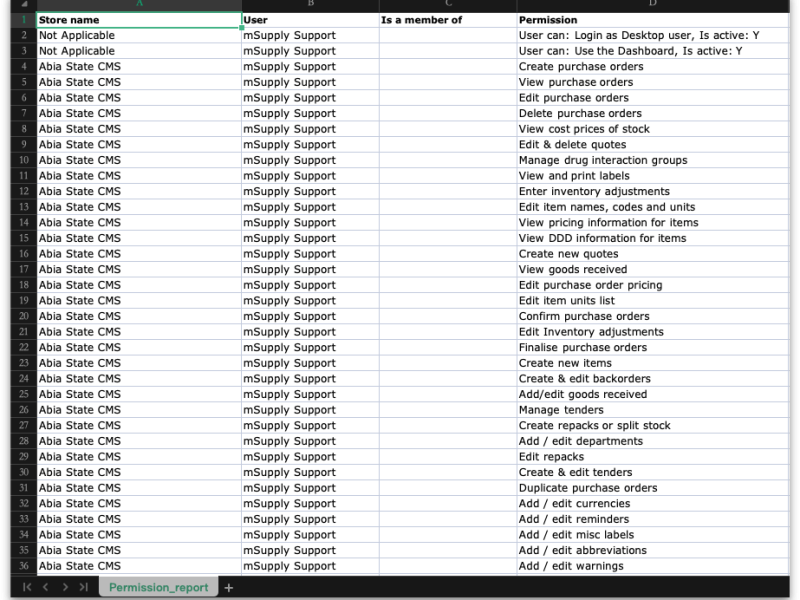Select 'View goods received' cell
Screen dimensions: 800x600
[x=653, y=269]
